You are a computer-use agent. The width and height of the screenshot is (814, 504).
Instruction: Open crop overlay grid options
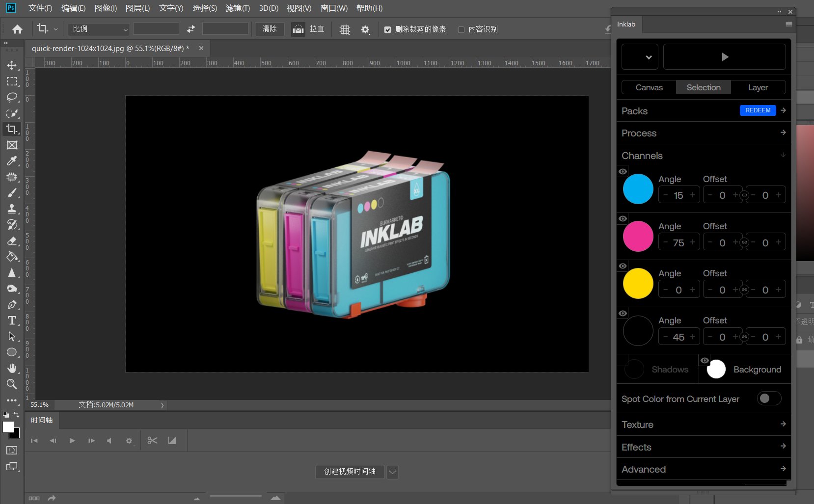click(x=345, y=29)
